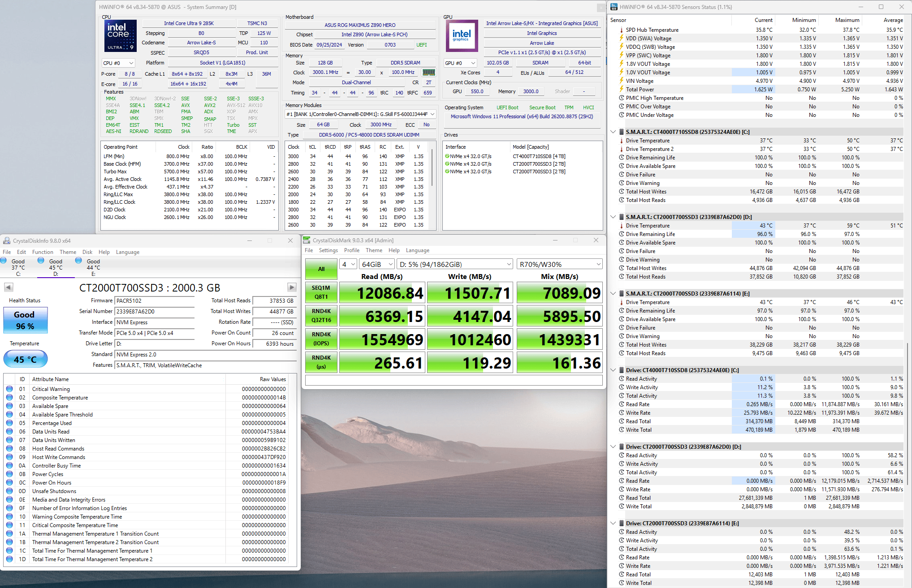Click the CrystalDiskMark empty status text bar
Screen dimensions: 912x588
pyautogui.click(x=454, y=380)
